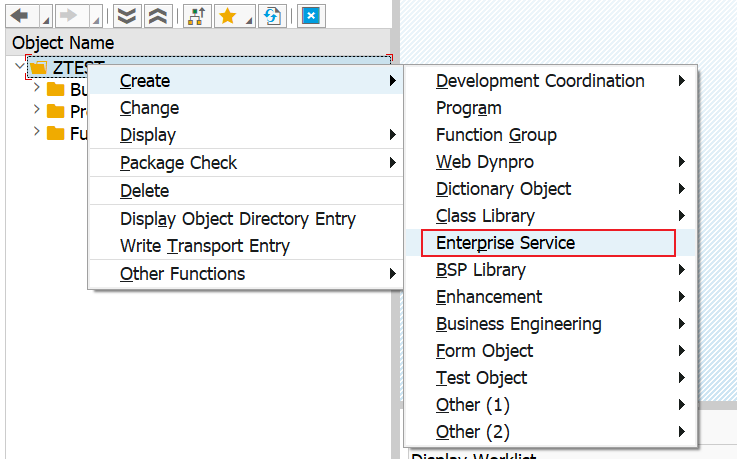Open Form Object submenu entry
The image size is (737, 459).
coord(550,351)
